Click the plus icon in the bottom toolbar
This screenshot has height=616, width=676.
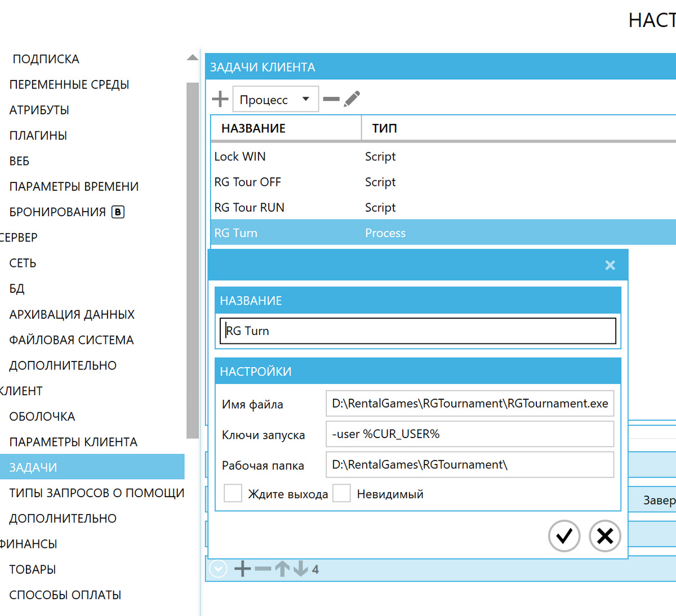tap(242, 569)
